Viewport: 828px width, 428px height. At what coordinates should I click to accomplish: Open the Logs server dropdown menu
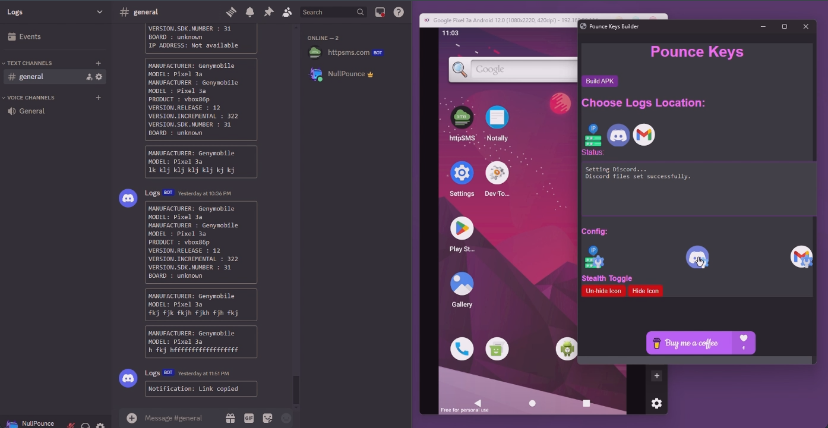(x=99, y=12)
